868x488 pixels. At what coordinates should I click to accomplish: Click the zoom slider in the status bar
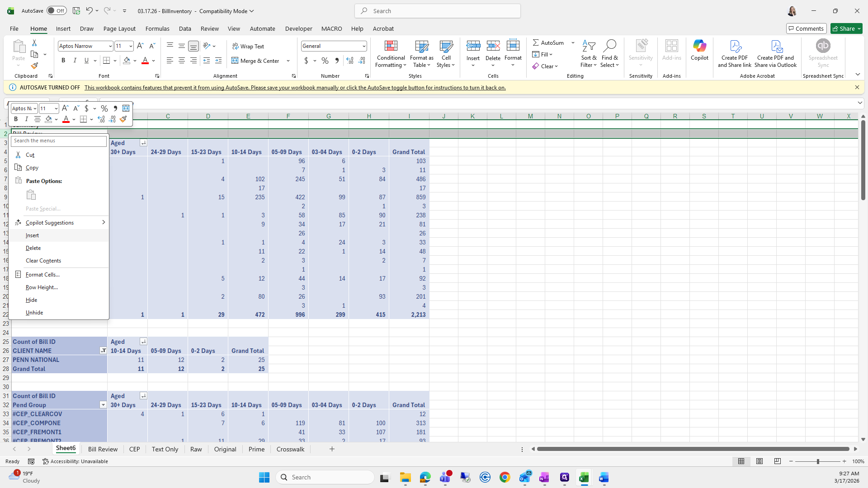tap(817, 461)
